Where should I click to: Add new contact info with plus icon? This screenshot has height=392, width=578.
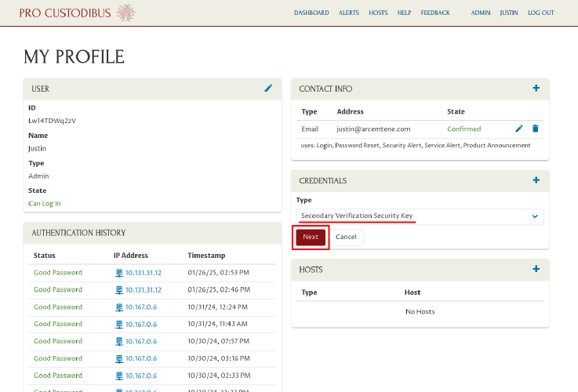click(x=536, y=88)
